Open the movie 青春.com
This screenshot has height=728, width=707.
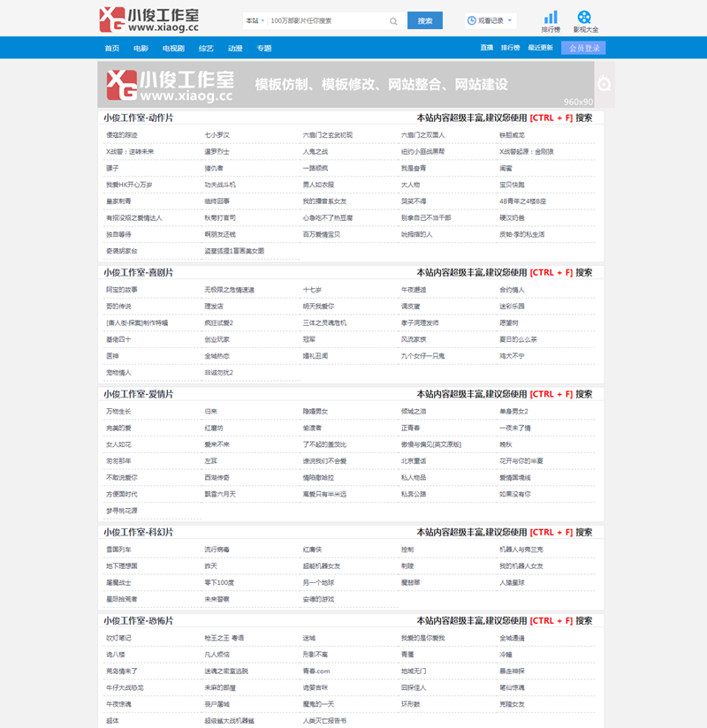tap(316, 671)
